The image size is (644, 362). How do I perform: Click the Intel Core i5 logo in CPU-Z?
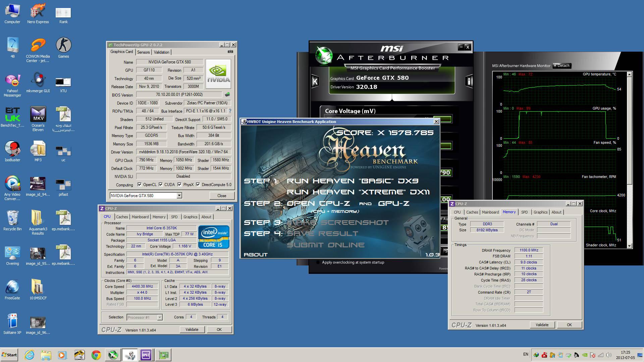(x=214, y=237)
